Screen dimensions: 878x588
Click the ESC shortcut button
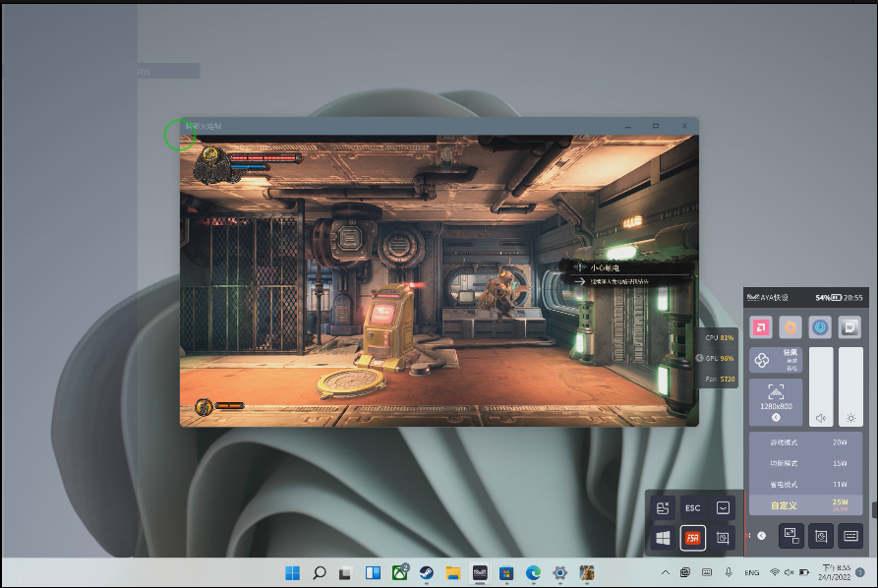click(x=692, y=508)
